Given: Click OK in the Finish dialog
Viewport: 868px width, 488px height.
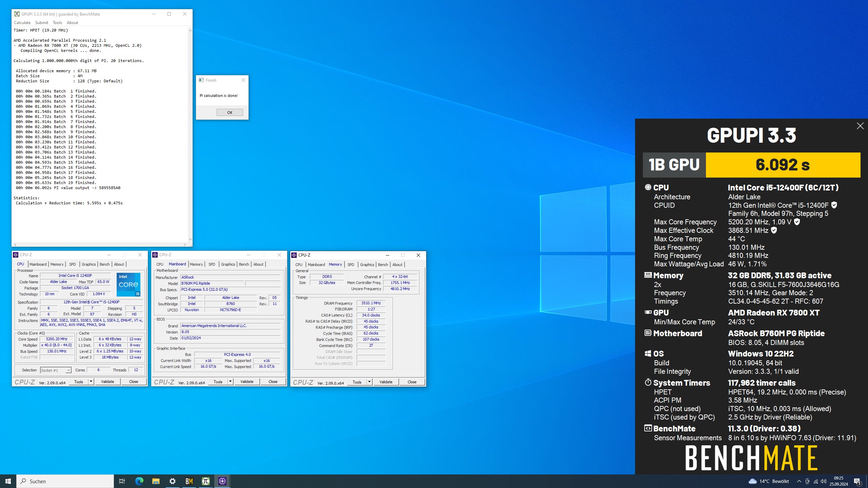Looking at the screenshot, I should pyautogui.click(x=230, y=113).
